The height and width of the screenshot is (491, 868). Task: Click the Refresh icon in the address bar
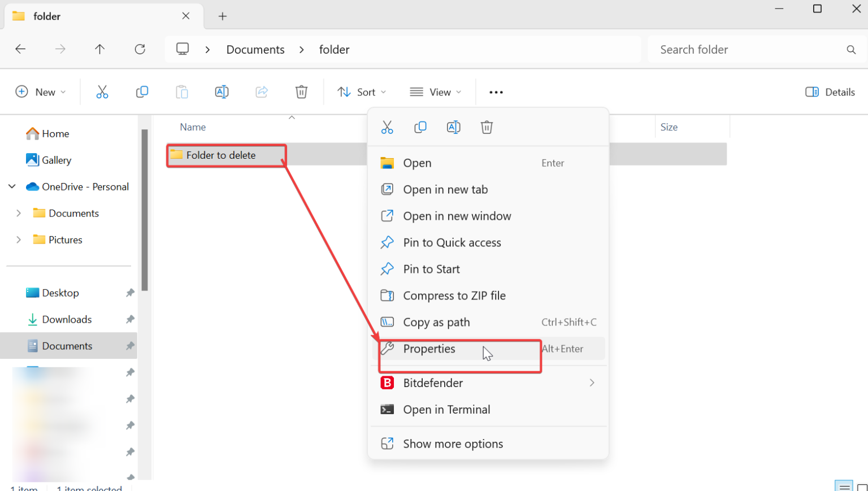[140, 49]
